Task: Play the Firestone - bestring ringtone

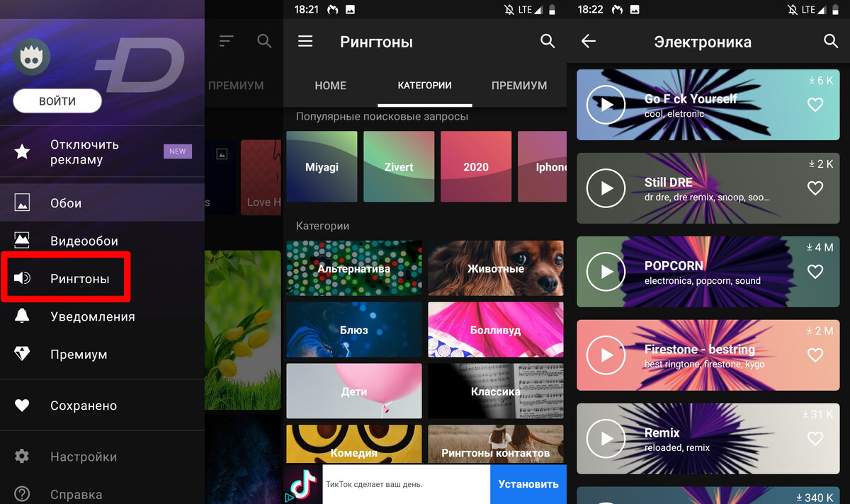Action: 606,355
